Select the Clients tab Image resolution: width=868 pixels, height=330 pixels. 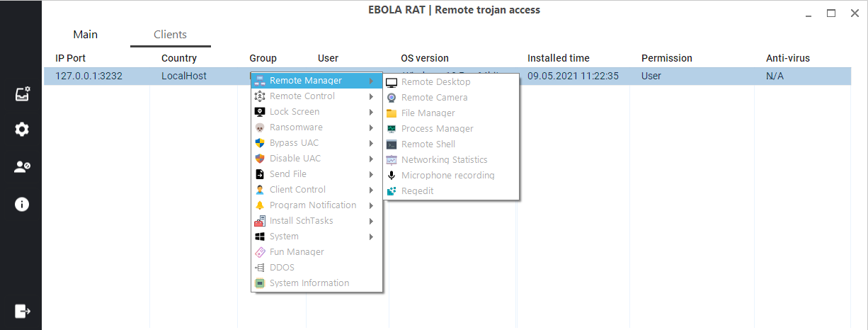pyautogui.click(x=170, y=35)
